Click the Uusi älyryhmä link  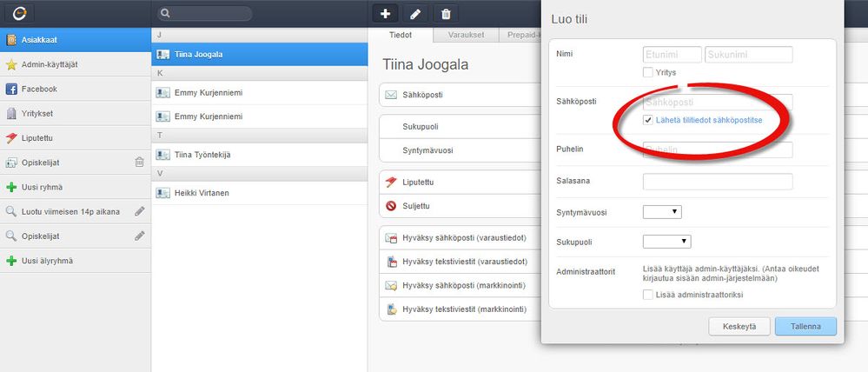pyautogui.click(x=47, y=261)
